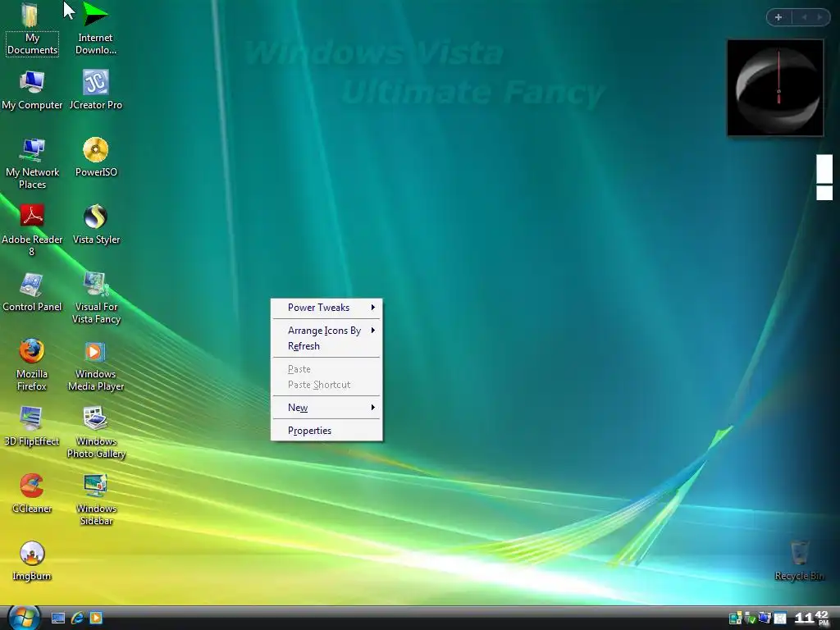Click the rightmost system tray icon

pos(780,619)
